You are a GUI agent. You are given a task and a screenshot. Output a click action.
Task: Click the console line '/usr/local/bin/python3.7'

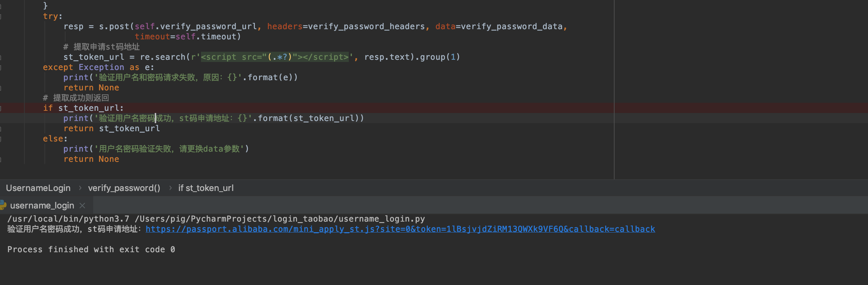[216, 219]
